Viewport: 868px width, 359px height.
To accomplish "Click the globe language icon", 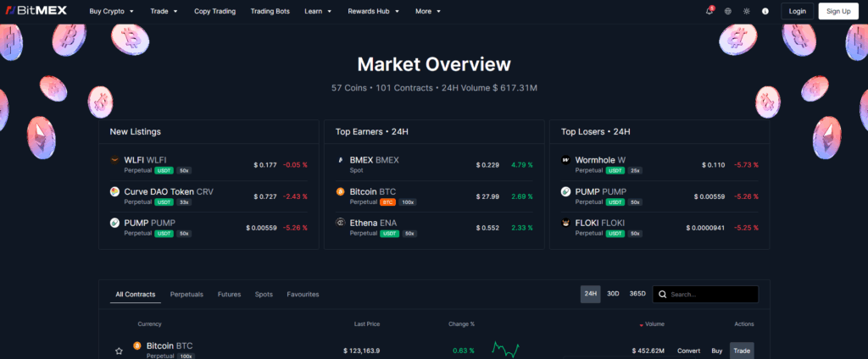I will [x=728, y=11].
